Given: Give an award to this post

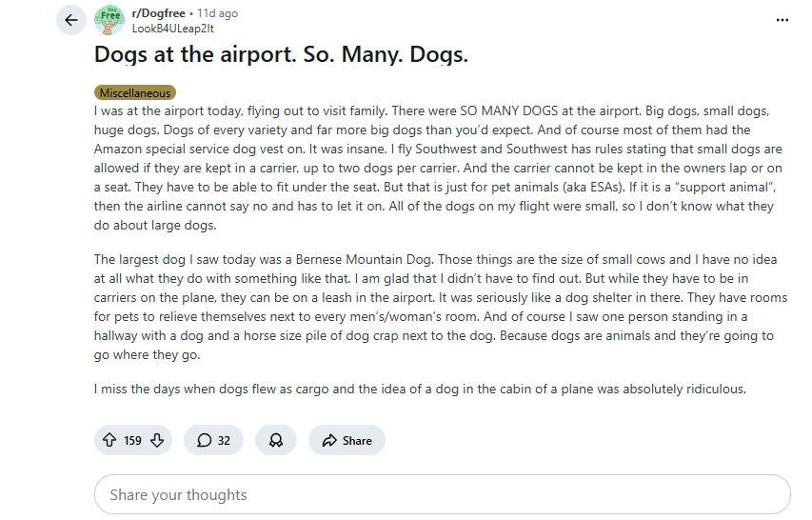Looking at the screenshot, I should (276, 440).
